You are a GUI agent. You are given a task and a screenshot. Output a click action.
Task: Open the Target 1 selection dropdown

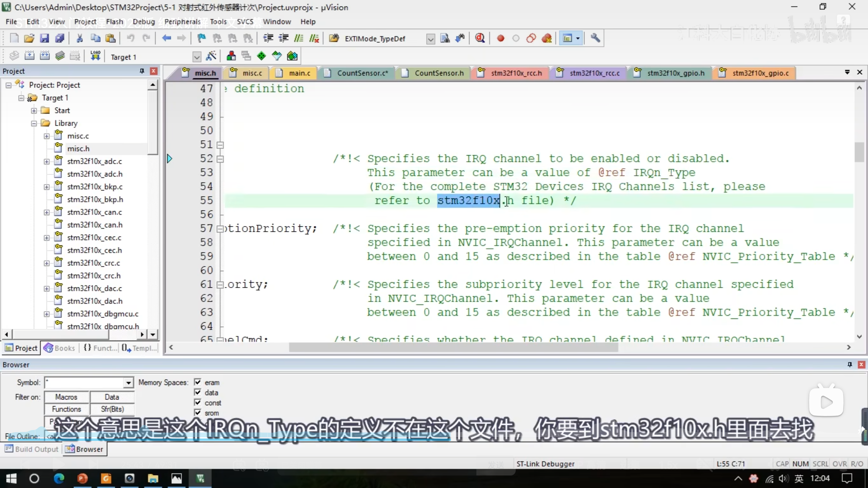(197, 57)
